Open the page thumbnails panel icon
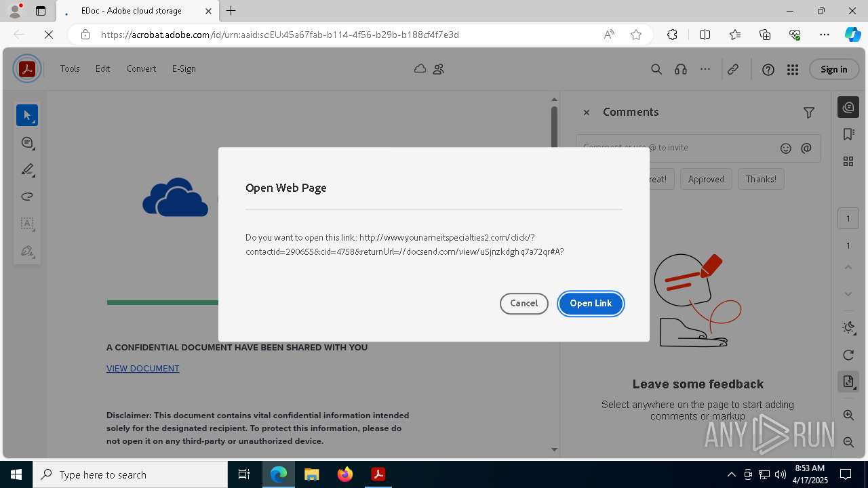 point(848,161)
